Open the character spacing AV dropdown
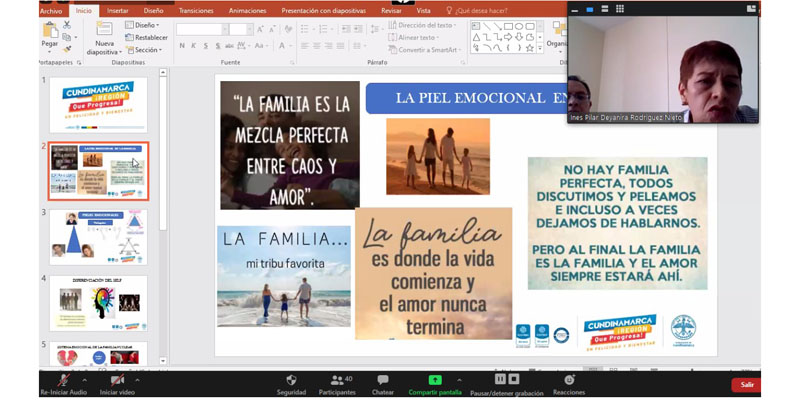 (x=243, y=46)
